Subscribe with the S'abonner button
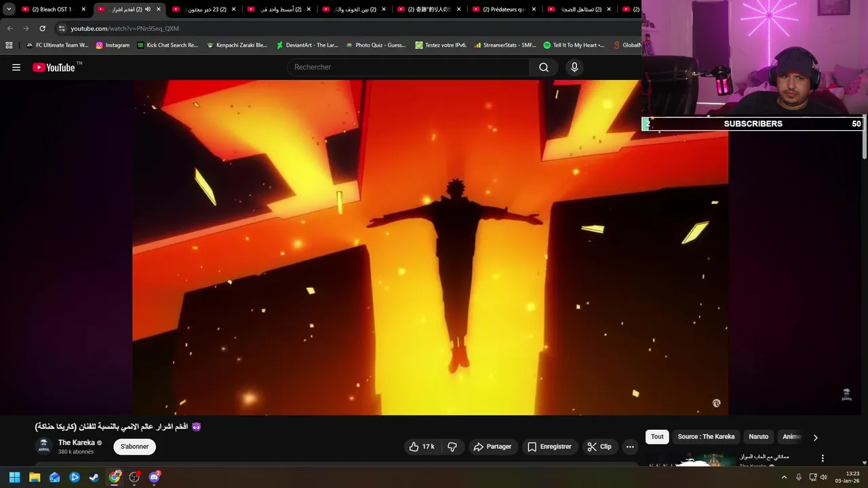The width and height of the screenshot is (868, 488). (134, 447)
